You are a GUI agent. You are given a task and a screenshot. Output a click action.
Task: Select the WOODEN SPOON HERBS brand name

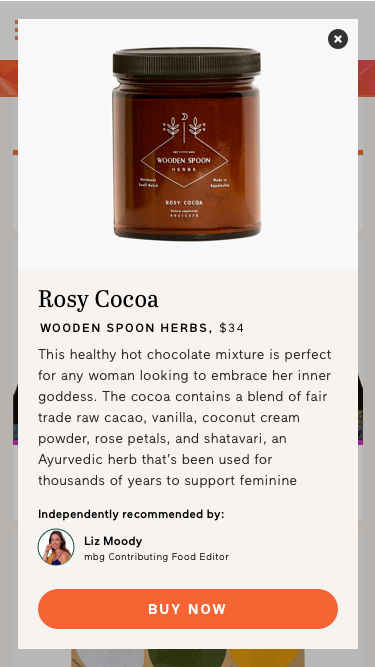(124, 328)
